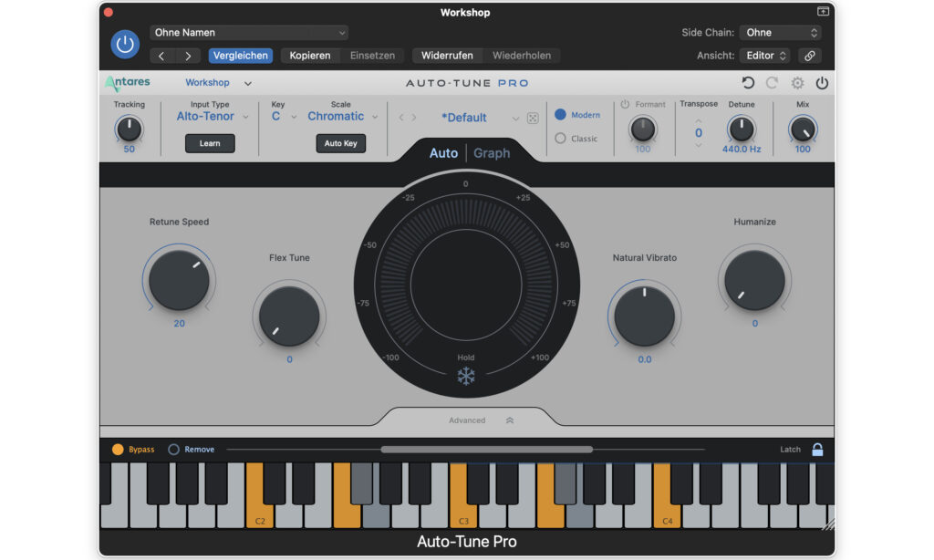
Task: Click the window expand icon in title bar
Action: click(823, 11)
